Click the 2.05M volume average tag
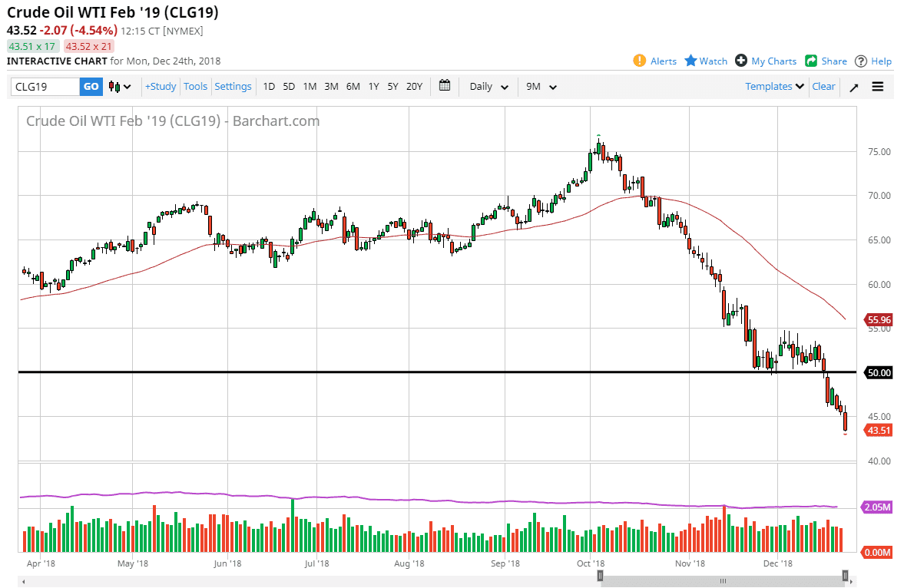Screen dimensions: 904x588 coord(877,507)
